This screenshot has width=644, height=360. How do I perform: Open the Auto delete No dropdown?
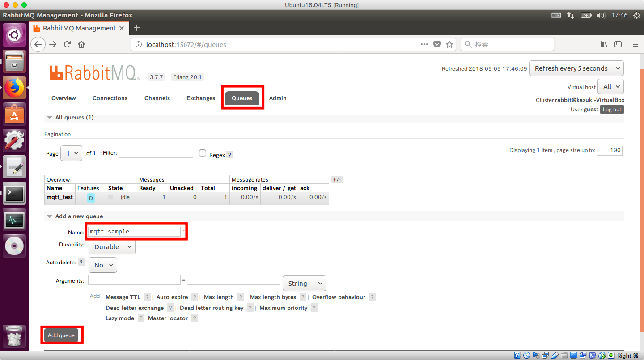coord(103,265)
